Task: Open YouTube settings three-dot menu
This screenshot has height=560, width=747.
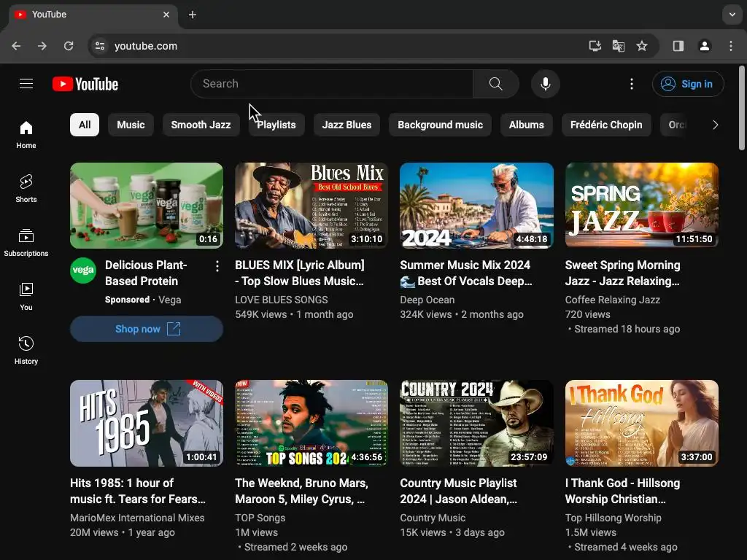Action: click(632, 84)
